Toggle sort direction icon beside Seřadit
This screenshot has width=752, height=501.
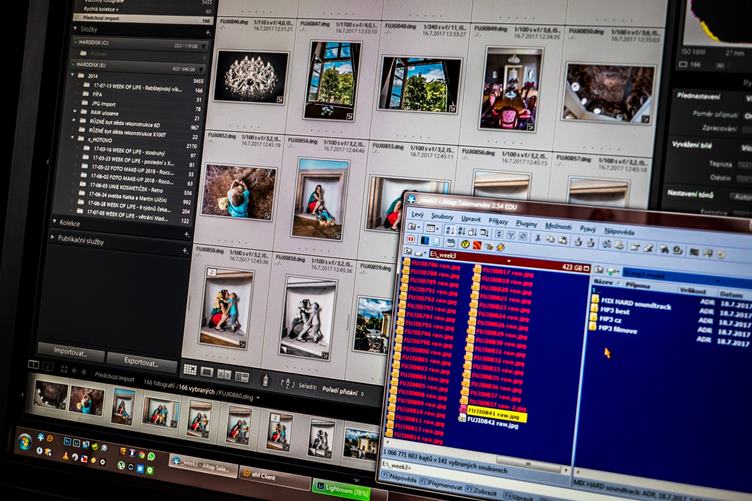point(288,384)
